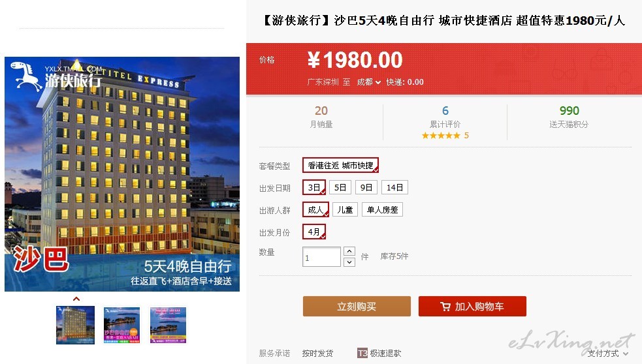Select the 5日 departure date
The image size is (642, 364).
340,187
